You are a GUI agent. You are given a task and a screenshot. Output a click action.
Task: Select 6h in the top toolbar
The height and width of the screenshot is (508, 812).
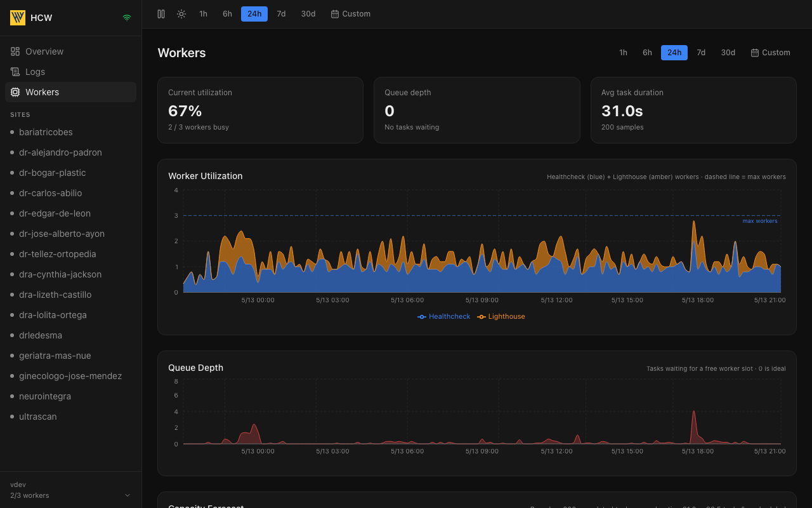(227, 14)
